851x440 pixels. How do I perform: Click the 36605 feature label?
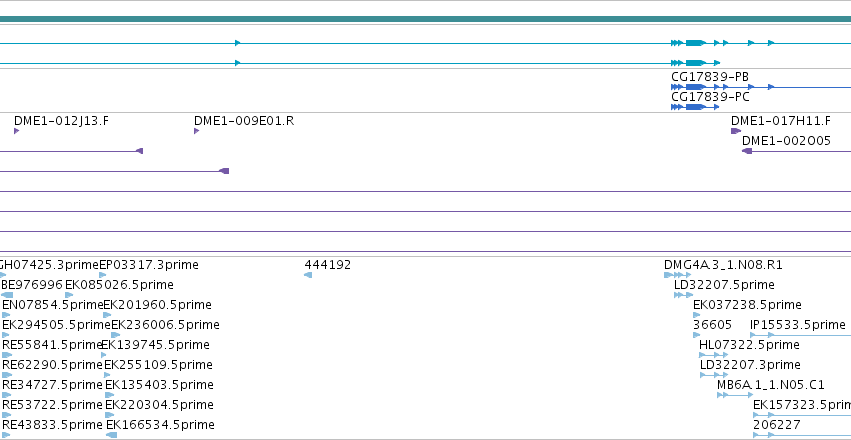click(x=713, y=325)
